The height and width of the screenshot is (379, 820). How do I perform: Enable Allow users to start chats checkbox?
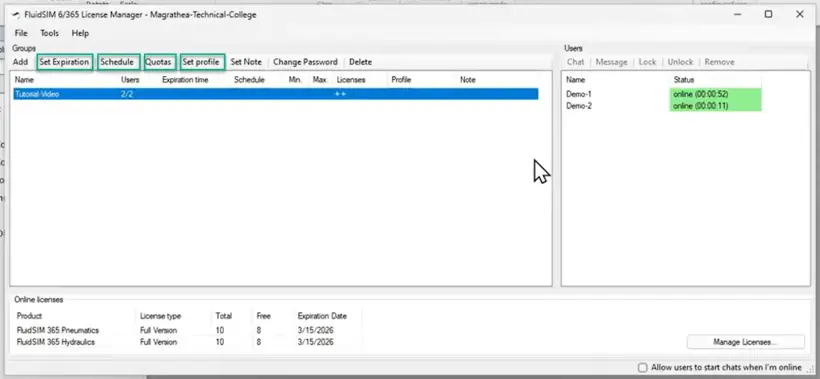(643, 367)
